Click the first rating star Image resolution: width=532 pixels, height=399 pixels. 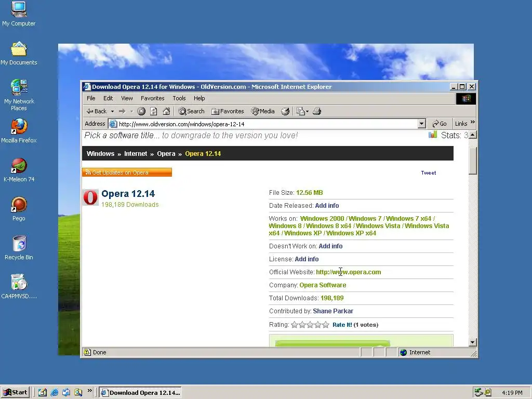click(295, 325)
